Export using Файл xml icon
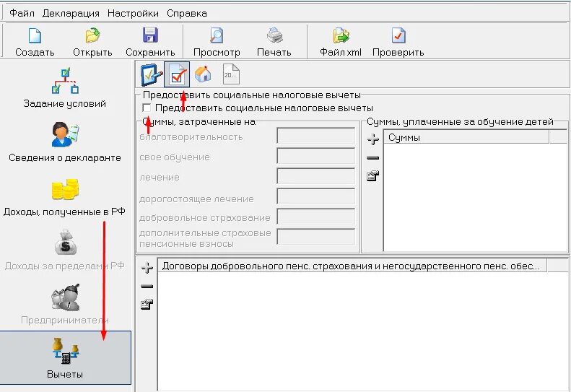 [341, 35]
